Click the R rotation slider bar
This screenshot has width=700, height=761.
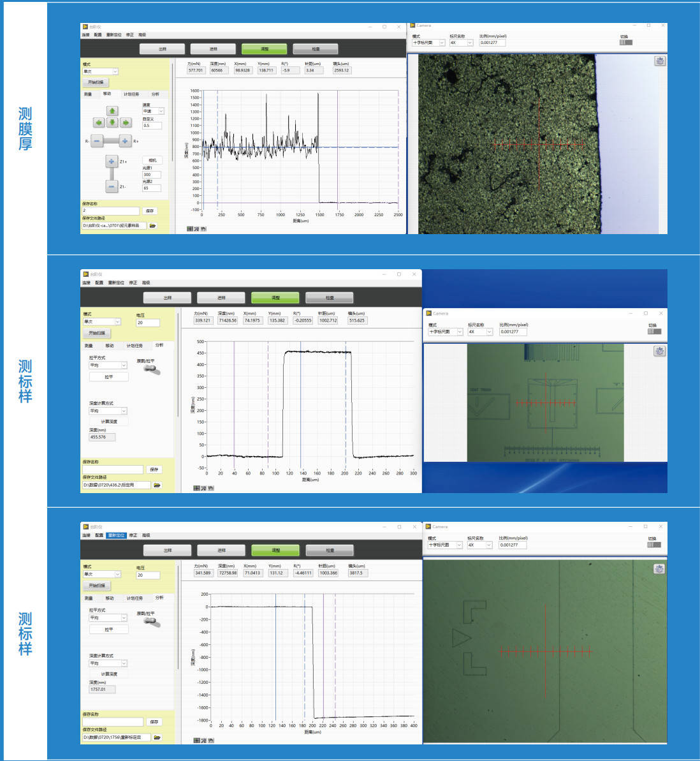111,141
